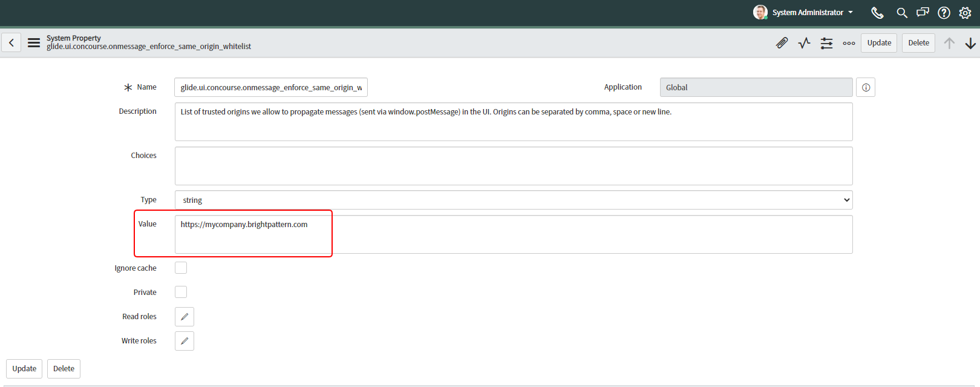Click the Read roles label
This screenshot has height=387, width=980.
pyautogui.click(x=139, y=317)
